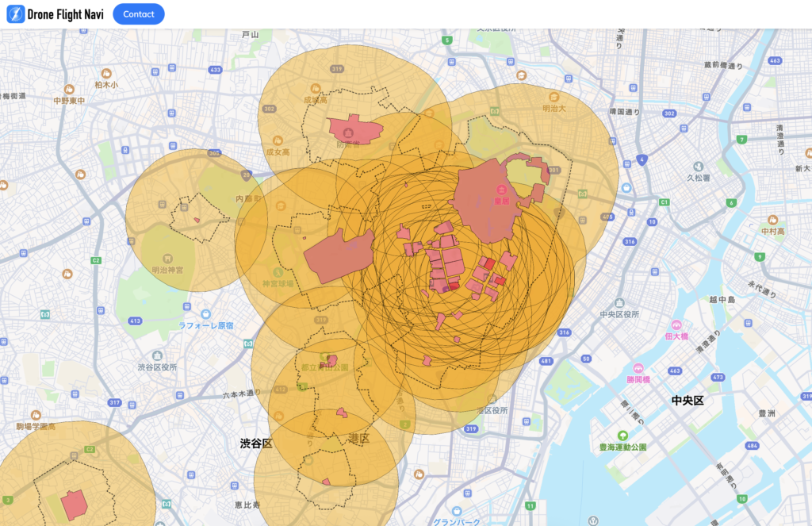Select the 成女高 school marker icon
The image size is (812, 526).
[x=278, y=140]
